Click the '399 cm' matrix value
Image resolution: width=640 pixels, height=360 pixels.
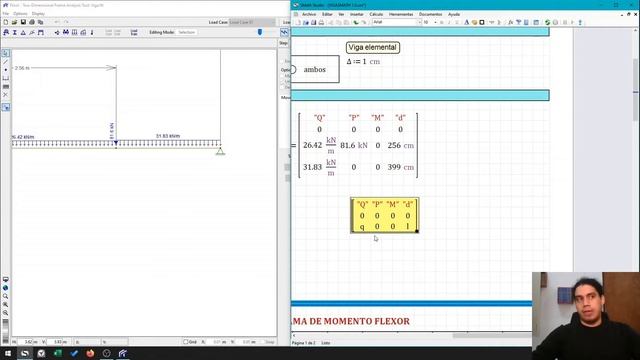(400, 167)
